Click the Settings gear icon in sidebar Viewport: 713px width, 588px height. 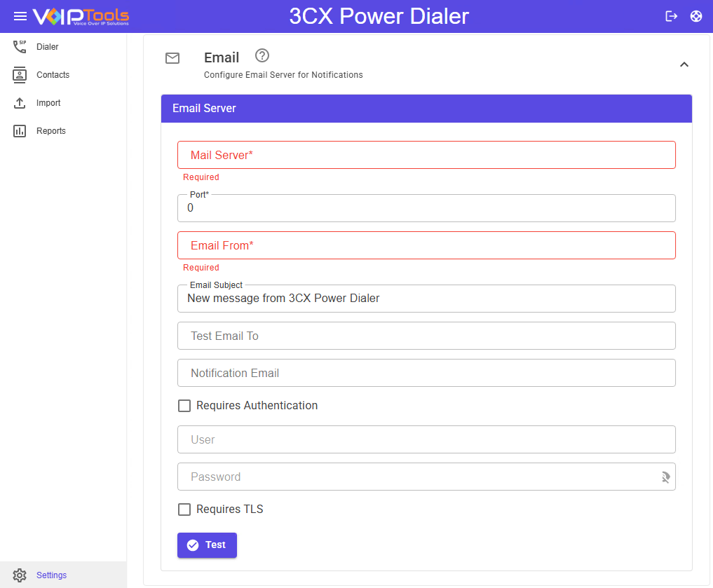20,575
